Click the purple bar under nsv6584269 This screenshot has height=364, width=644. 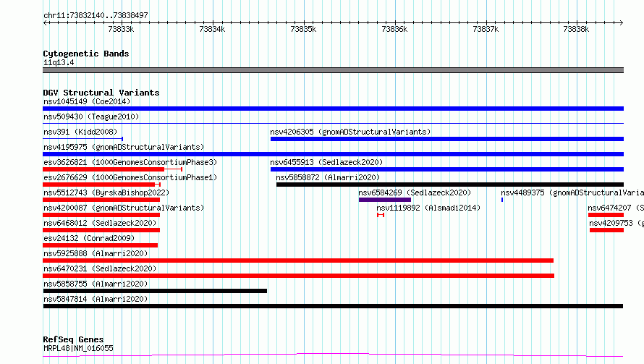[x=385, y=200]
